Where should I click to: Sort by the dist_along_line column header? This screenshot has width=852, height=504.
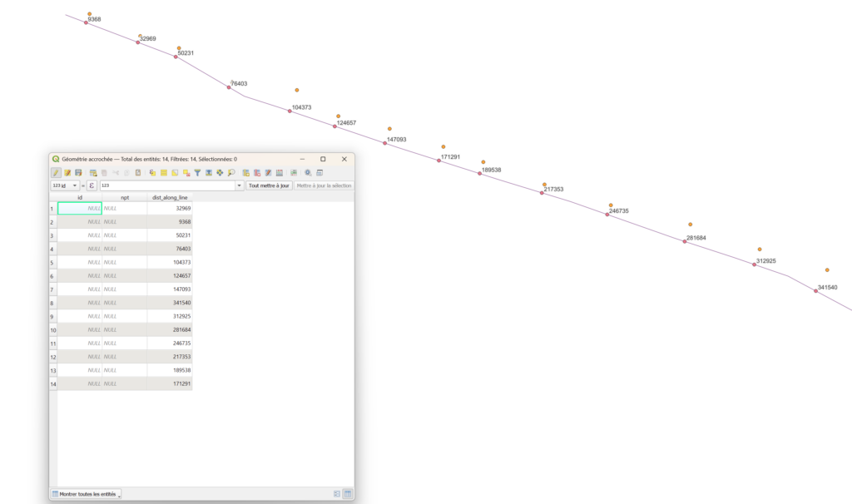[x=170, y=197]
